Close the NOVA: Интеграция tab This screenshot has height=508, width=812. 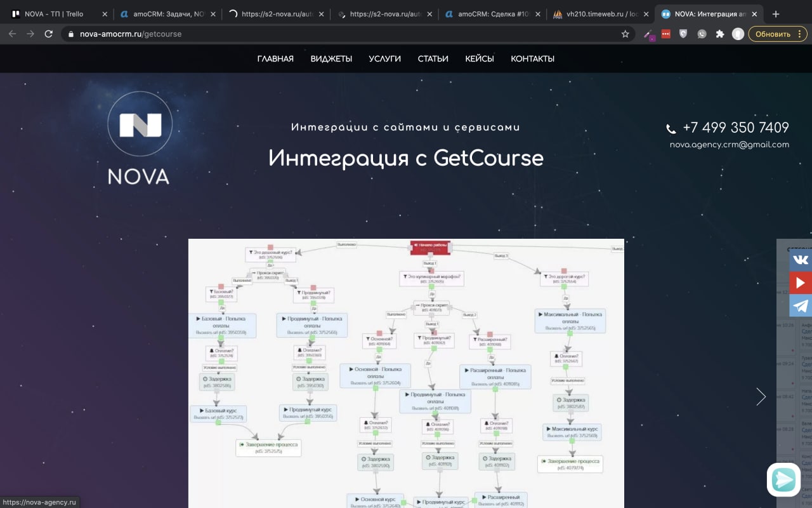pyautogui.click(x=754, y=14)
